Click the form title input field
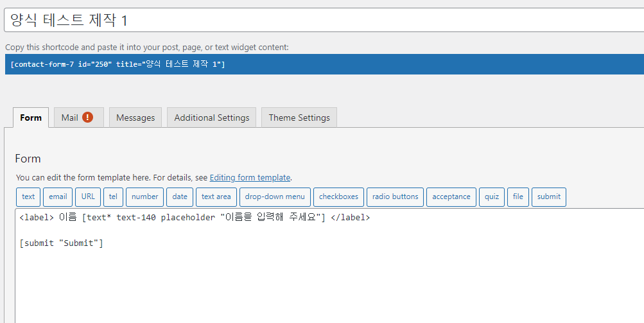This screenshot has height=323, width=644. [x=324, y=20]
